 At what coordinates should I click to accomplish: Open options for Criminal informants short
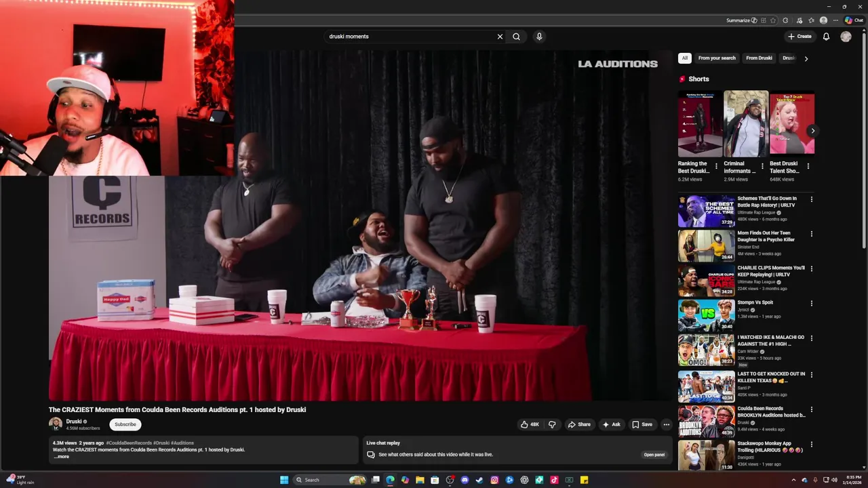[762, 166]
